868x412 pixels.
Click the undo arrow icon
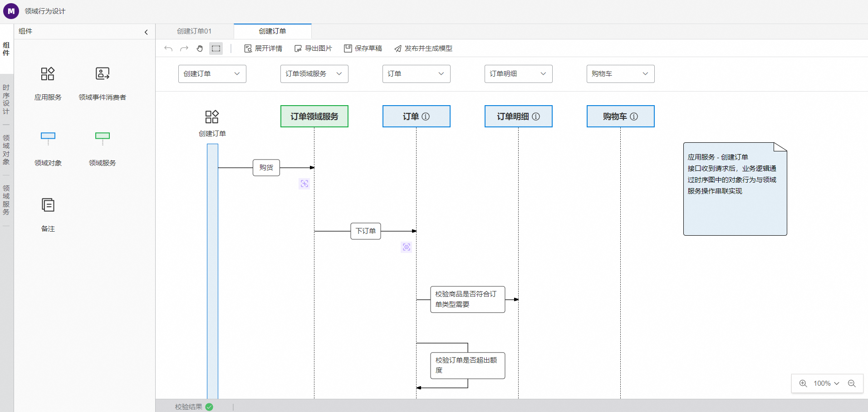[168, 48]
